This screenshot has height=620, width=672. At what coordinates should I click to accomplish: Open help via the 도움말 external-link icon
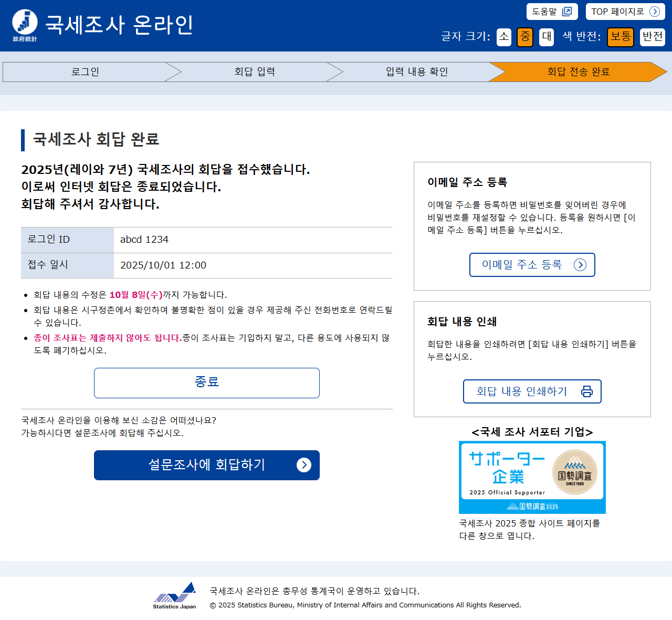567,12
